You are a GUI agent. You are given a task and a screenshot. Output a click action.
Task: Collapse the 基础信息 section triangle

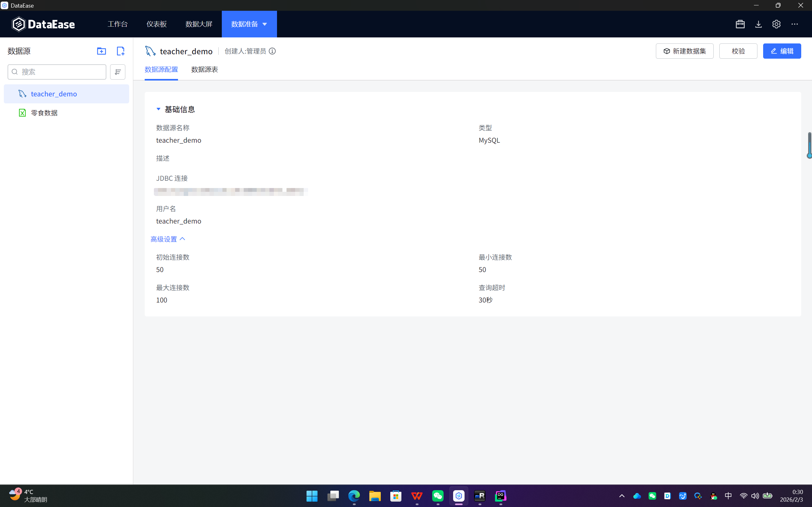(158, 109)
